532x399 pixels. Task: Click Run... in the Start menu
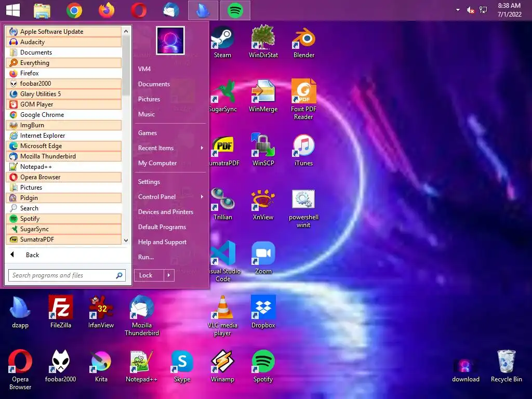pyautogui.click(x=146, y=257)
